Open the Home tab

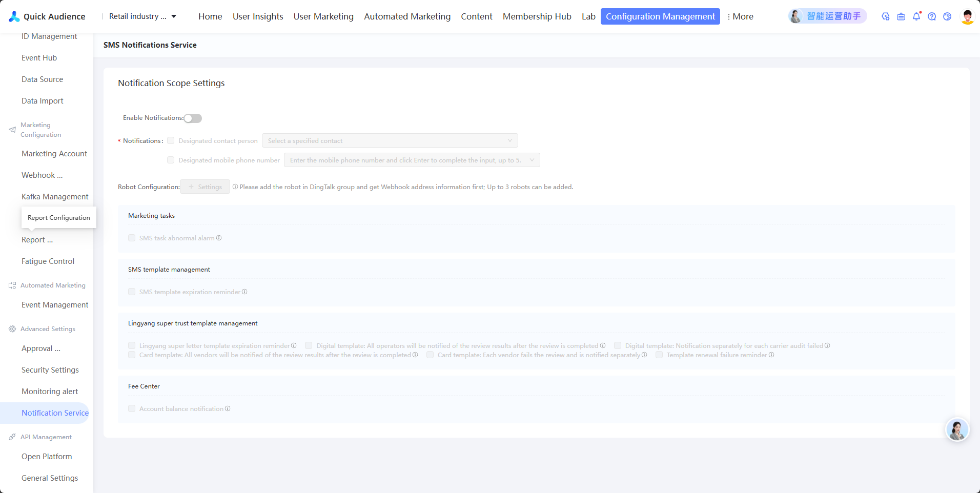(x=210, y=16)
